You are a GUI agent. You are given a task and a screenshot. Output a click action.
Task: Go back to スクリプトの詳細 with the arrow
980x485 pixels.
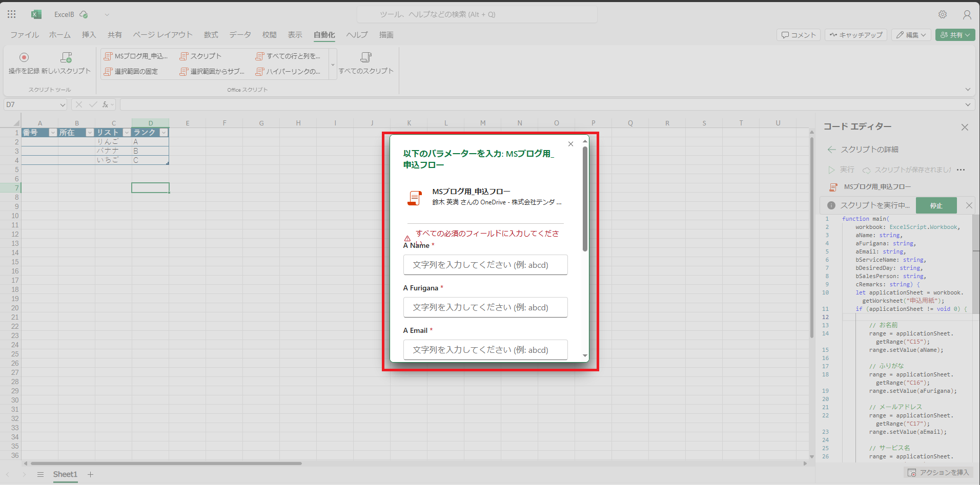coord(832,149)
